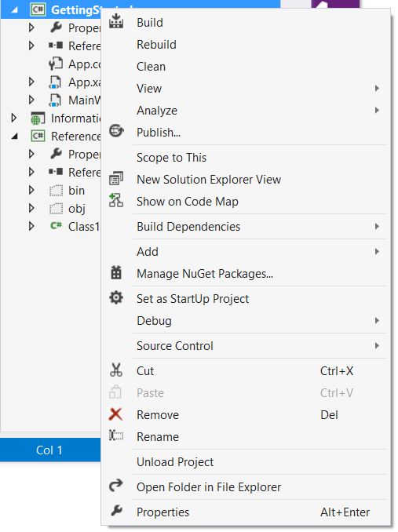The image size is (398, 532).
Task: Expand the MainWindow node
Action: [31, 100]
